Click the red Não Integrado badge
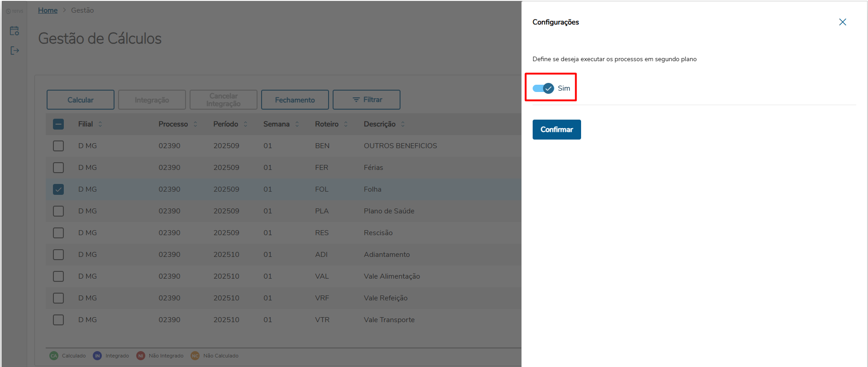Screen dimensions: 868x367 141,356
